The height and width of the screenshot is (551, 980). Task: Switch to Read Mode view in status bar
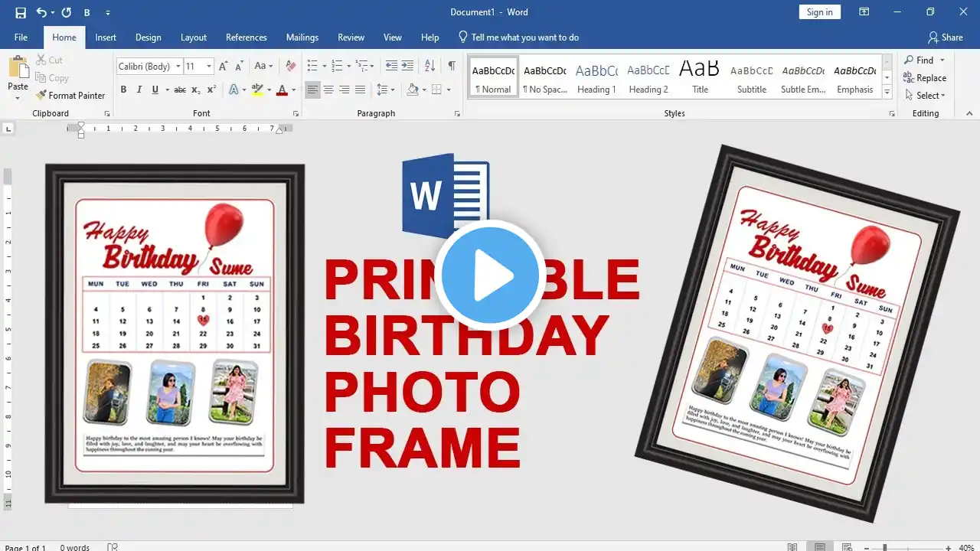[x=792, y=547]
